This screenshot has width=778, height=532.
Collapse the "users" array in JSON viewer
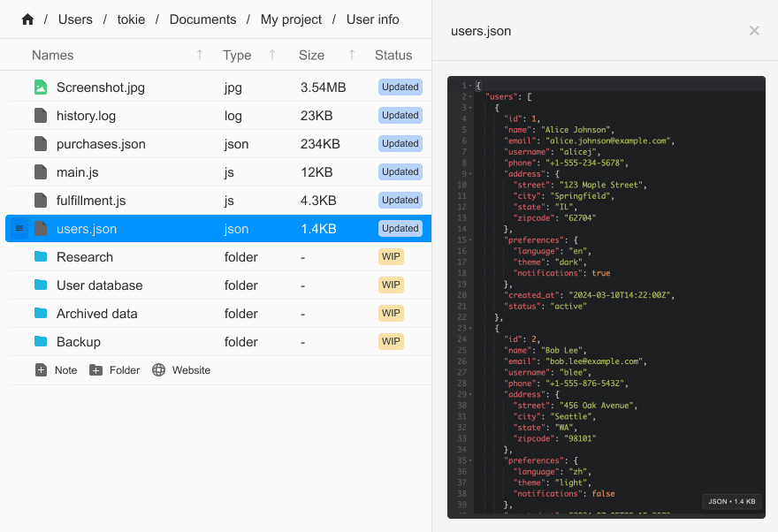coord(471,96)
